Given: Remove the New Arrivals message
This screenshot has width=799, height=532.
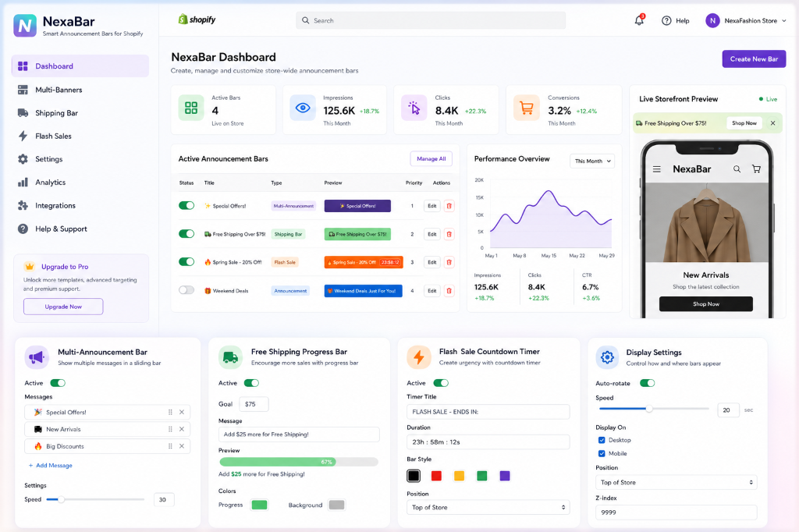Looking at the screenshot, I should click(181, 429).
